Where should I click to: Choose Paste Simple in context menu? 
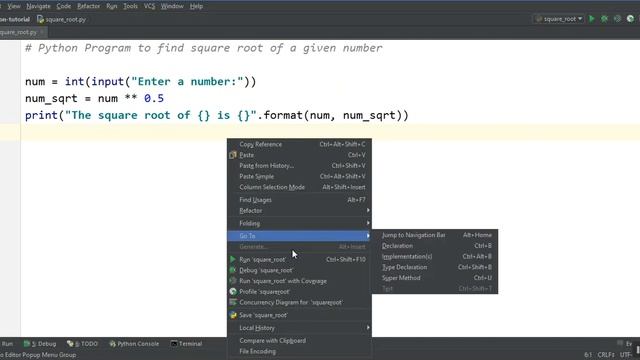pyautogui.click(x=299, y=176)
